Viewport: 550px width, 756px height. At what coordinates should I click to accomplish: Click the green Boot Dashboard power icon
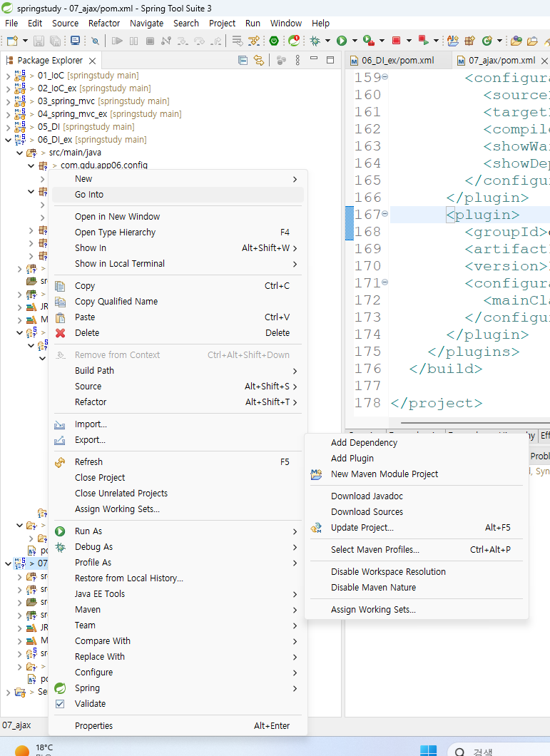(273, 41)
